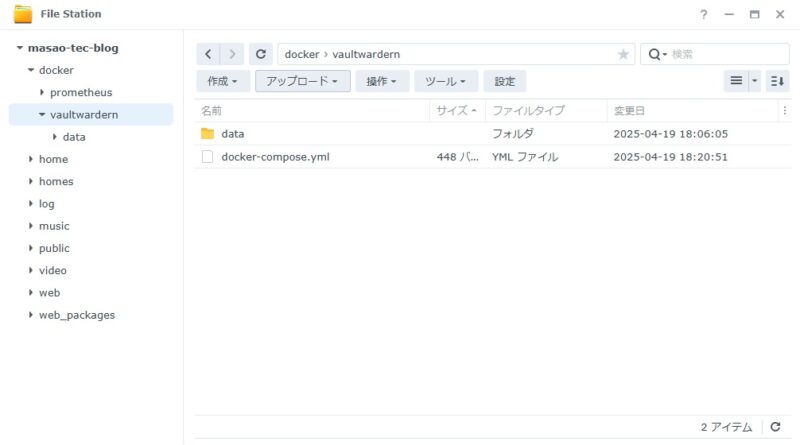Open the sort order button
The height and width of the screenshot is (445, 800).
point(778,81)
